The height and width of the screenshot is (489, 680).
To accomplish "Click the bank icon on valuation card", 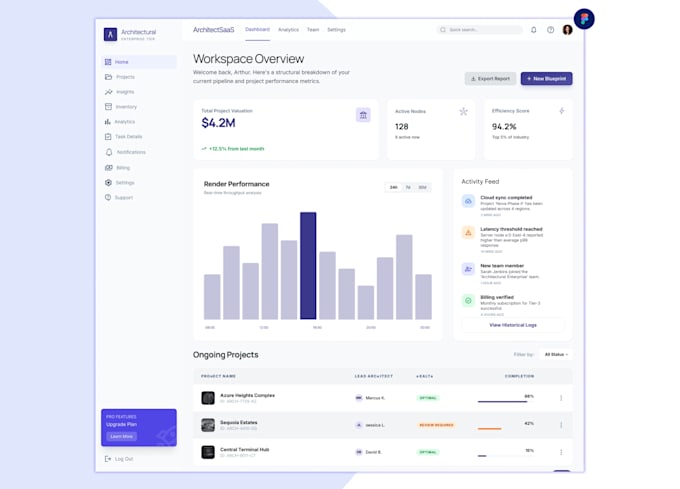I will [363, 115].
